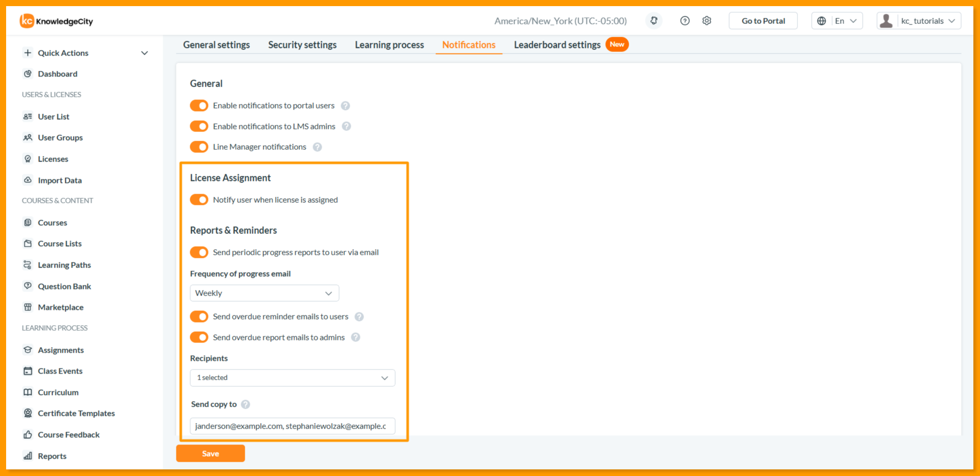Toggle Line Manager notifications switch
This screenshot has width=980, height=476.
tap(199, 147)
